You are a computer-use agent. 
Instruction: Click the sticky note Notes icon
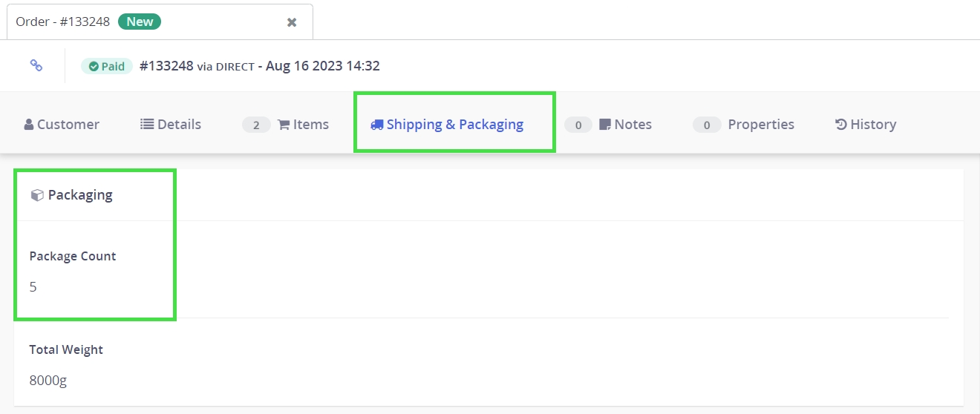coord(605,125)
